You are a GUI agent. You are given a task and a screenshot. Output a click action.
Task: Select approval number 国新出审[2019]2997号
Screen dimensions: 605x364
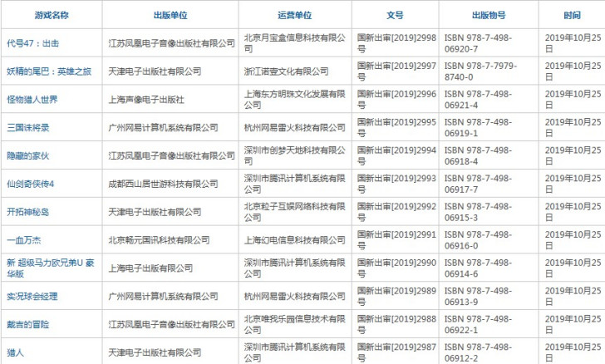[396, 71]
